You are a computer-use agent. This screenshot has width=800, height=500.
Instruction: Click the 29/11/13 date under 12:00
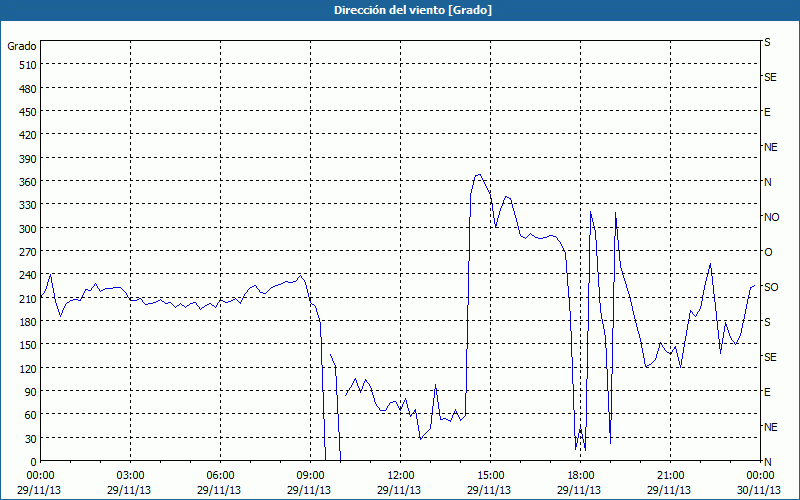click(399, 490)
